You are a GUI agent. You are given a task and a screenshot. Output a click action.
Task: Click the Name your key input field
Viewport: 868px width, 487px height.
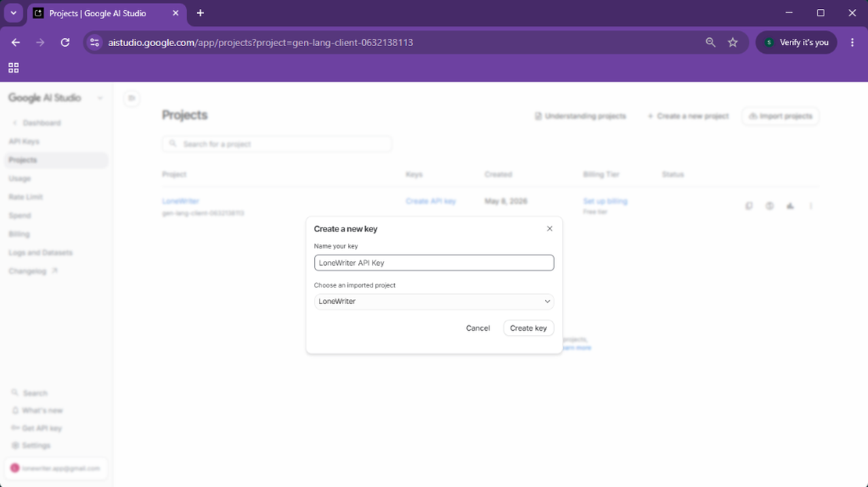point(434,263)
